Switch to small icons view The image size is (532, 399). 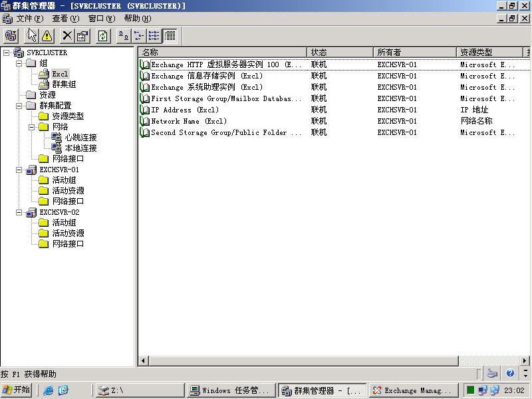139,36
